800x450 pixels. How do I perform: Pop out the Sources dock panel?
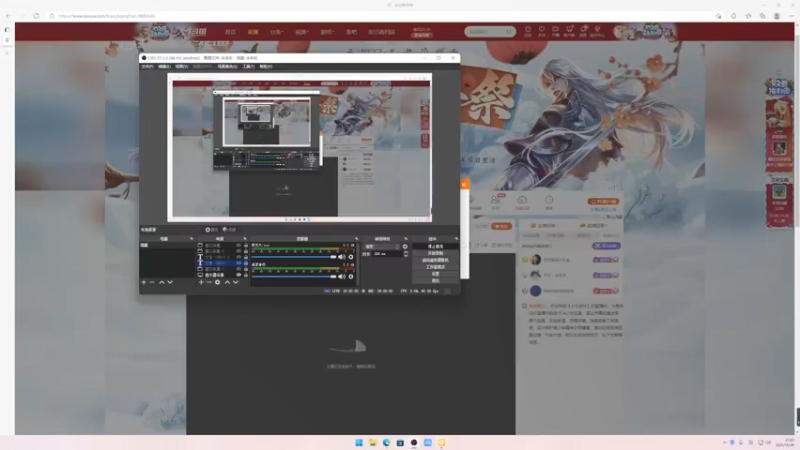(245, 239)
